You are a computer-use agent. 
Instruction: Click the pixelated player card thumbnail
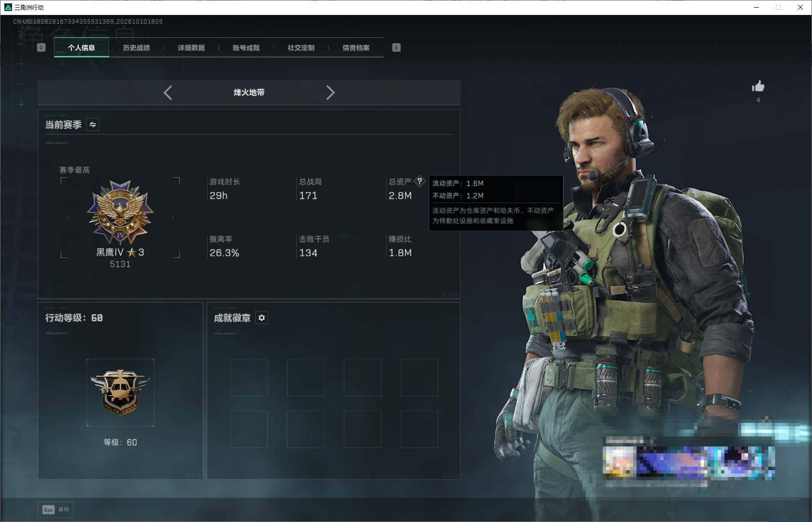click(x=689, y=461)
